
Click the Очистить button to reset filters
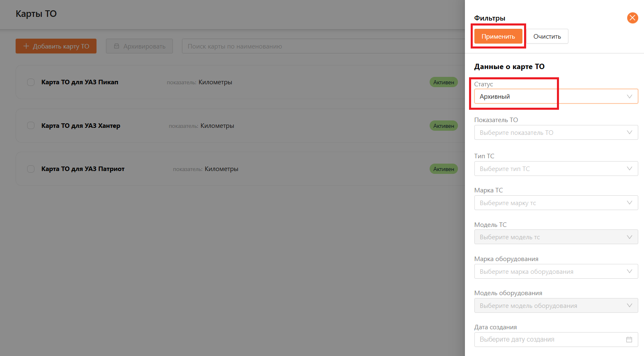pyautogui.click(x=547, y=37)
